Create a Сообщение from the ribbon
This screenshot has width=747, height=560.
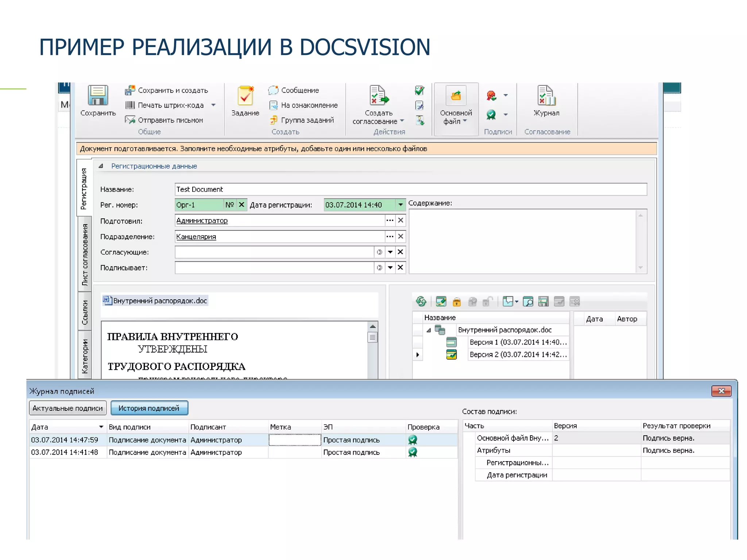294,90
